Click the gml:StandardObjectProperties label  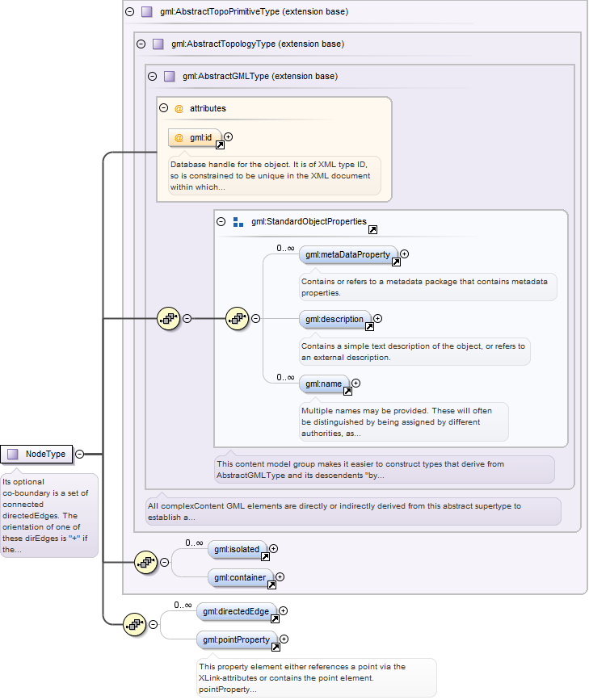click(309, 221)
